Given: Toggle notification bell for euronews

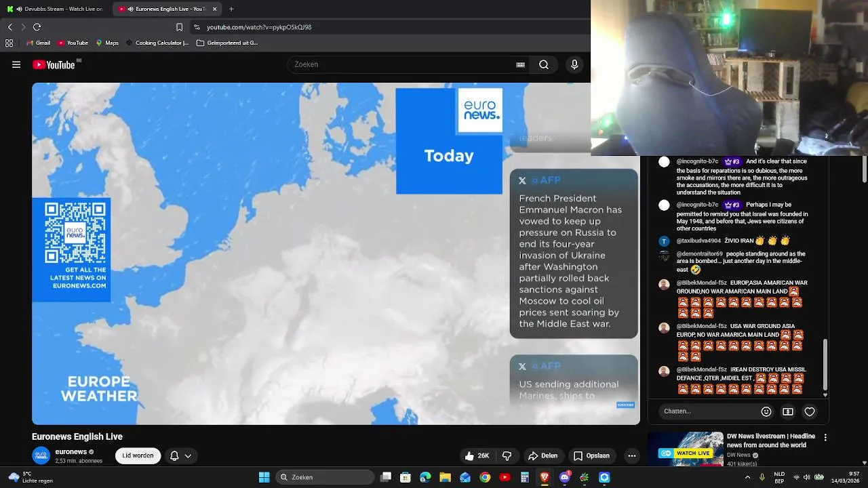Looking at the screenshot, I should tap(174, 456).
